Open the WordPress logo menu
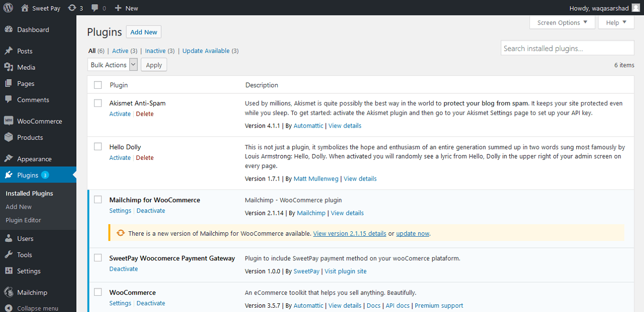The width and height of the screenshot is (644, 312). point(8,8)
